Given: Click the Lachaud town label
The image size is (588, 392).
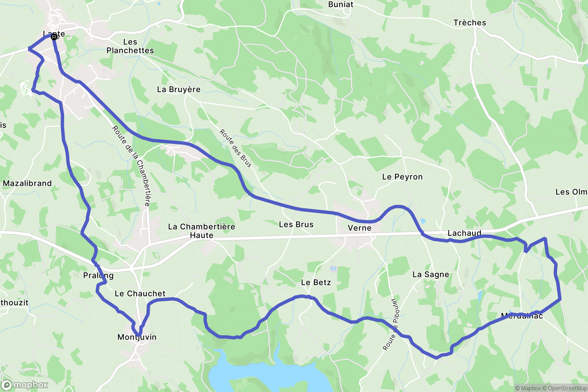Looking at the screenshot, I should coord(465,233).
